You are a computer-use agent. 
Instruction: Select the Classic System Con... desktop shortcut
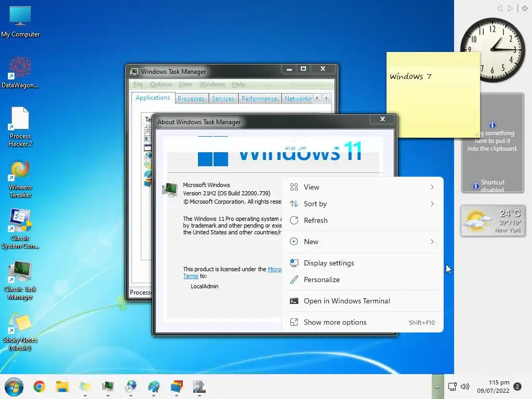point(20,229)
